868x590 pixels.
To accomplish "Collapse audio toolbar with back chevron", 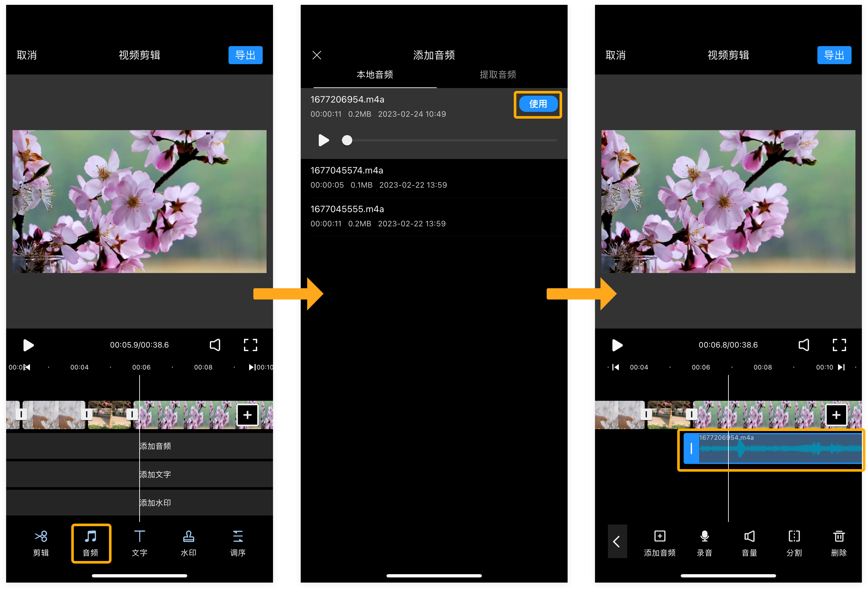I will click(617, 541).
